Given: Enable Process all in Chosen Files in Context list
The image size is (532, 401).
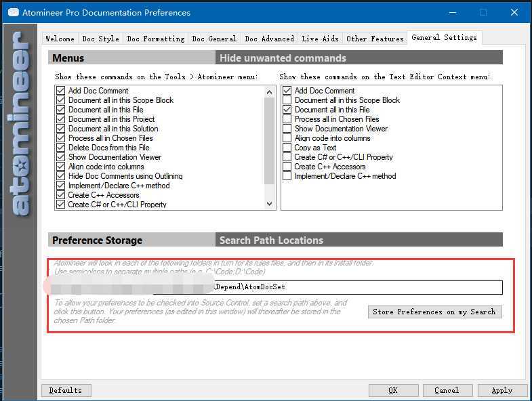Looking at the screenshot, I should [287, 119].
